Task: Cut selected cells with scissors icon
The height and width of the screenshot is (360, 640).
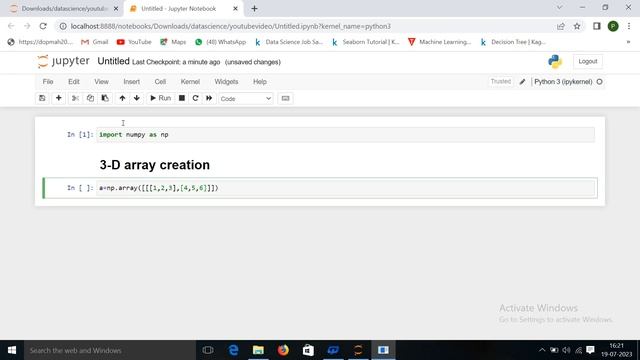Action: pos(75,98)
